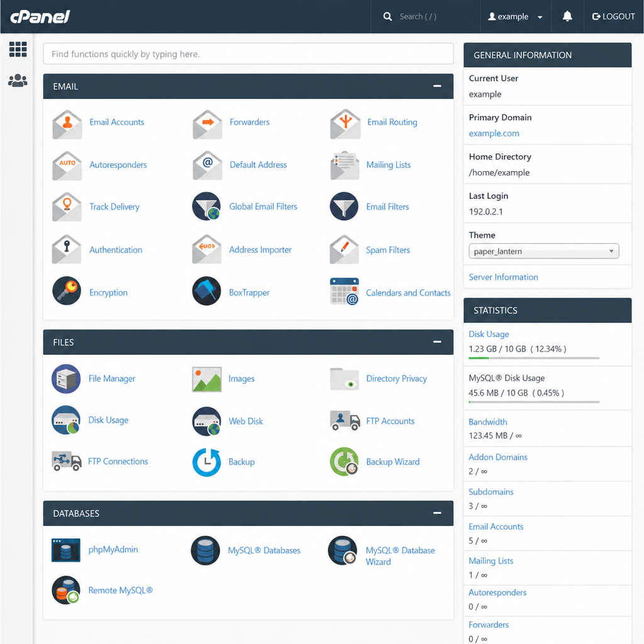Click the LOGOUT button

click(x=614, y=17)
